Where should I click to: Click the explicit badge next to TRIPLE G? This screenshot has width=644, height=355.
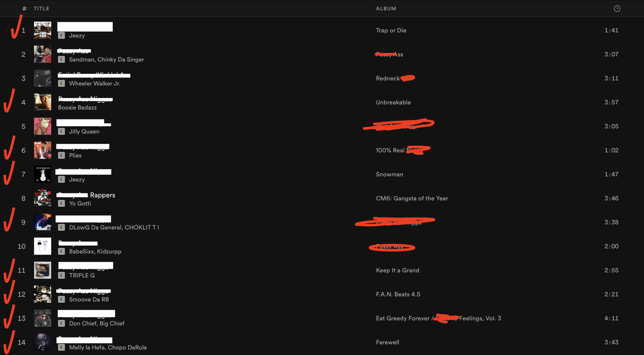61,276
